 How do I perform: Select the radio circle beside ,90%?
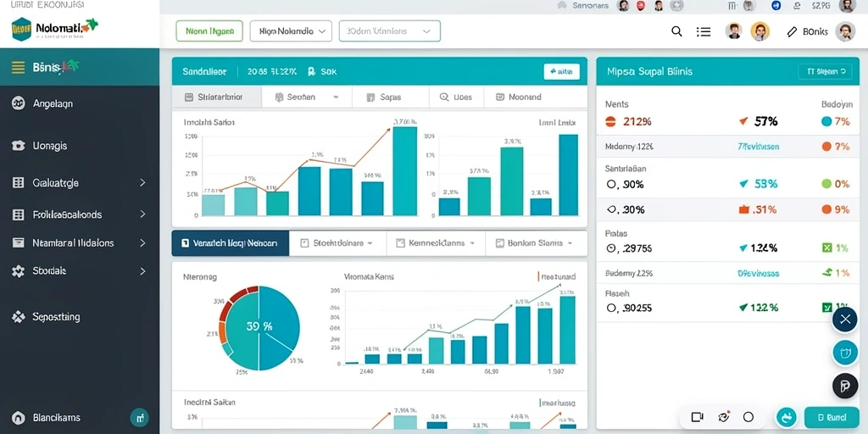[x=612, y=184]
